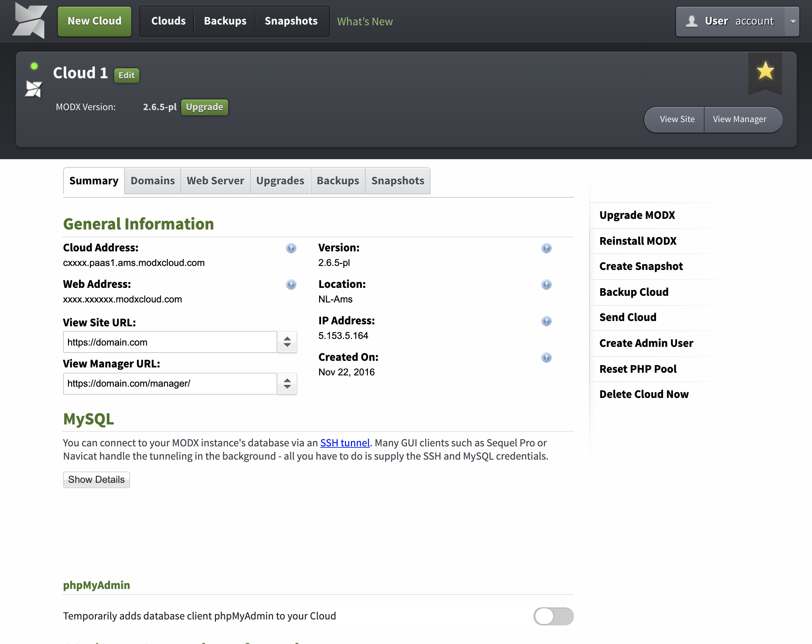The image size is (812, 644).
Task: Click the small MODX icon beside Cloud 1
Action: [x=34, y=89]
